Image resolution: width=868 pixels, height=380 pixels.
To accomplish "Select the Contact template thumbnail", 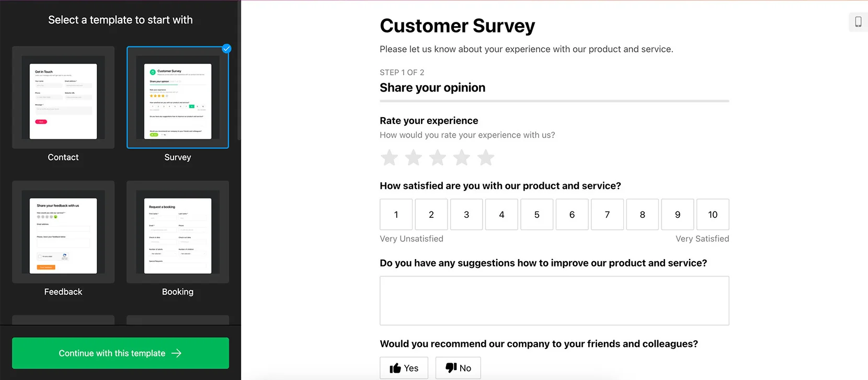I will (63, 97).
